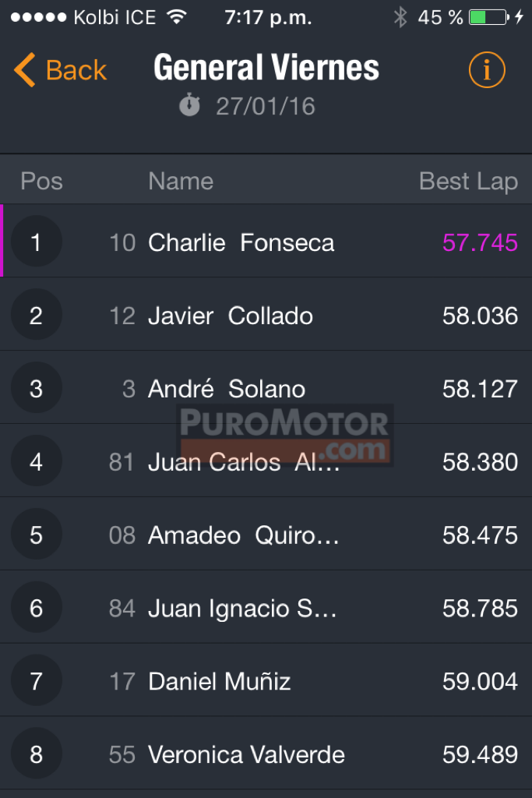
Task: Select truncated Juan Carlos Al... entry
Action: click(x=266, y=461)
